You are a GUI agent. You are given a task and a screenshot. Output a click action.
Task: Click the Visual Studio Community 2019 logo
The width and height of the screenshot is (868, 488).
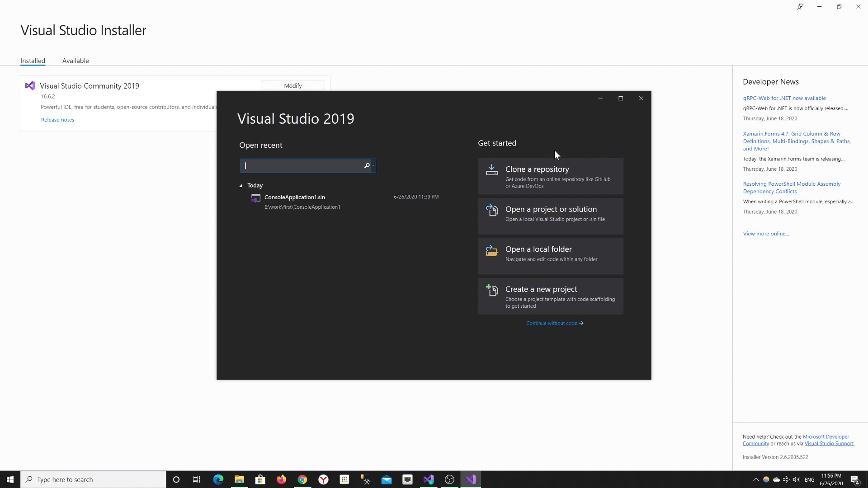(x=29, y=85)
